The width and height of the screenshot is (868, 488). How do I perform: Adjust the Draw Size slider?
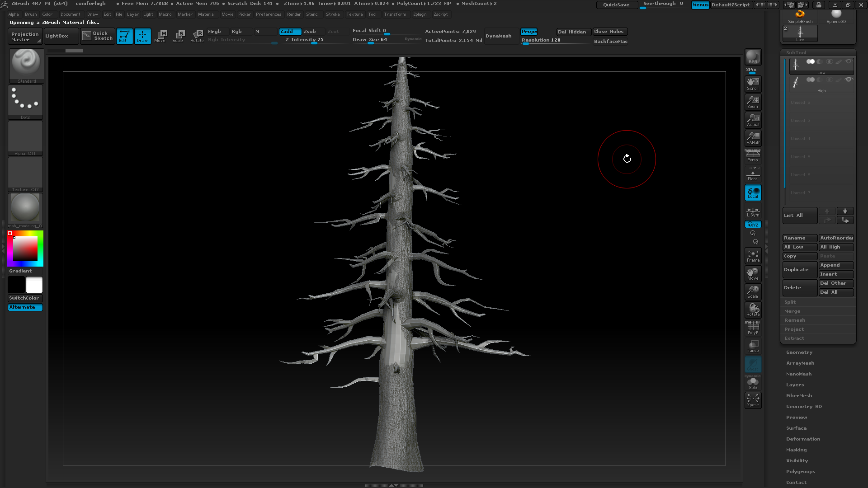click(x=387, y=40)
